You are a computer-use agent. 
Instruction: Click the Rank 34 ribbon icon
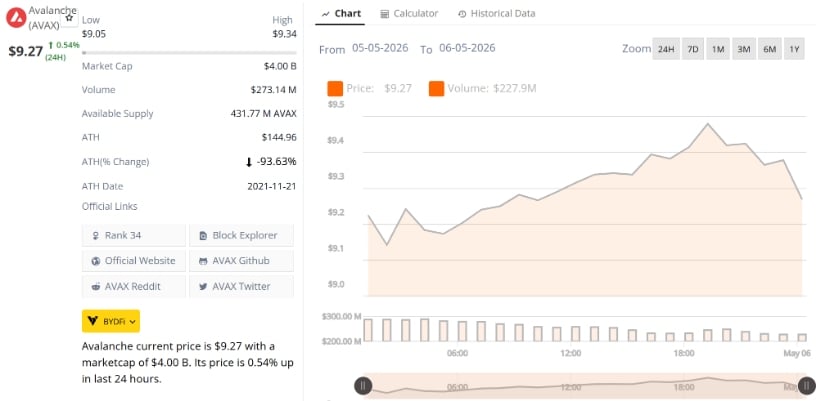point(96,236)
